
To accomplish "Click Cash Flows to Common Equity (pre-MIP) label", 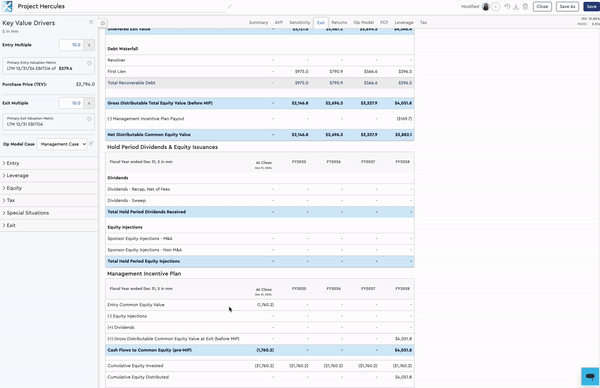I will [150, 350].
